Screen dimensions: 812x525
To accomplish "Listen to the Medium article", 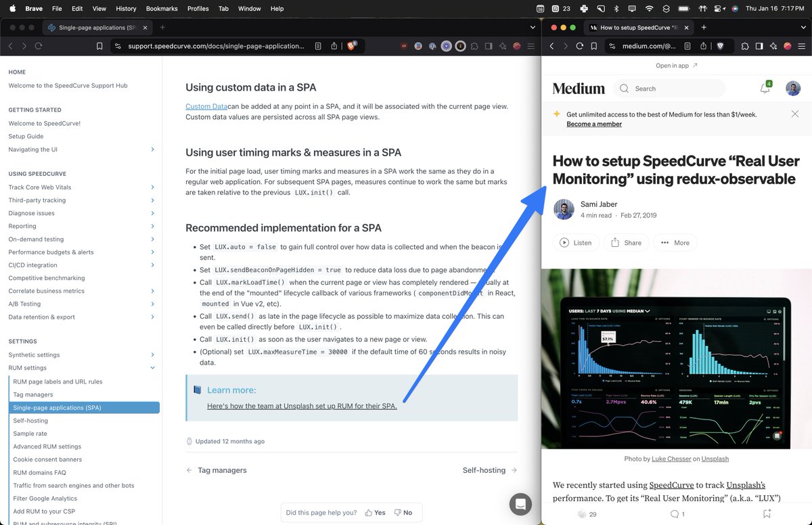I will click(x=576, y=243).
